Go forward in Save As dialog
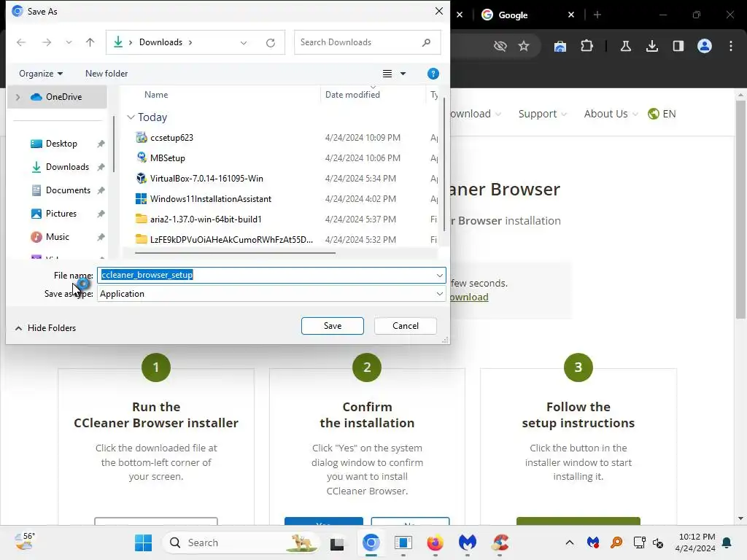Screen dimensions: 747x560 [x=46, y=42]
